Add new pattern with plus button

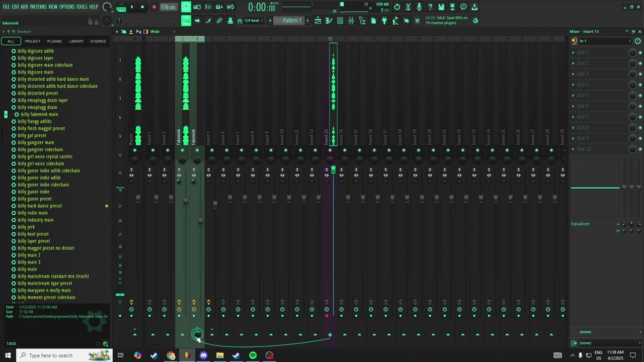[x=308, y=21]
